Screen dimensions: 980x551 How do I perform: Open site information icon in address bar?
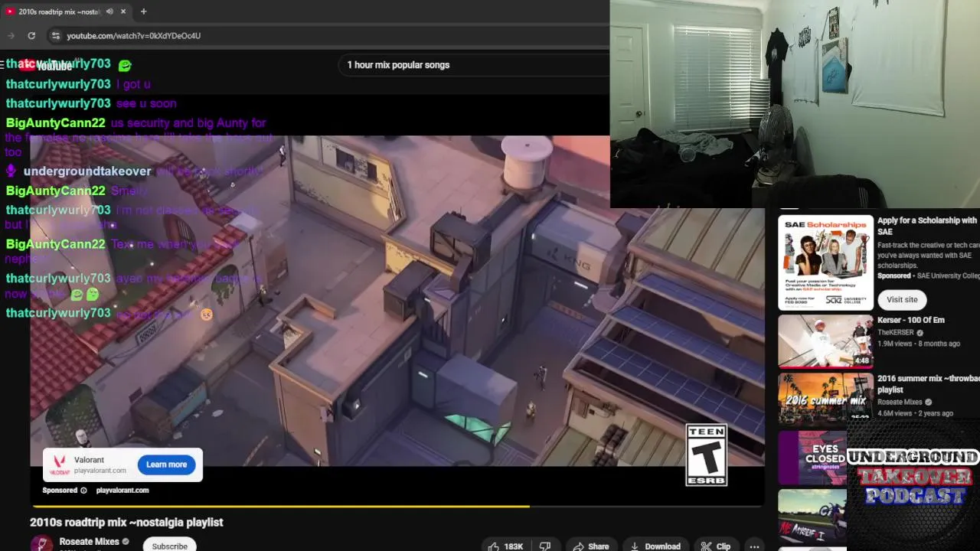pos(55,35)
